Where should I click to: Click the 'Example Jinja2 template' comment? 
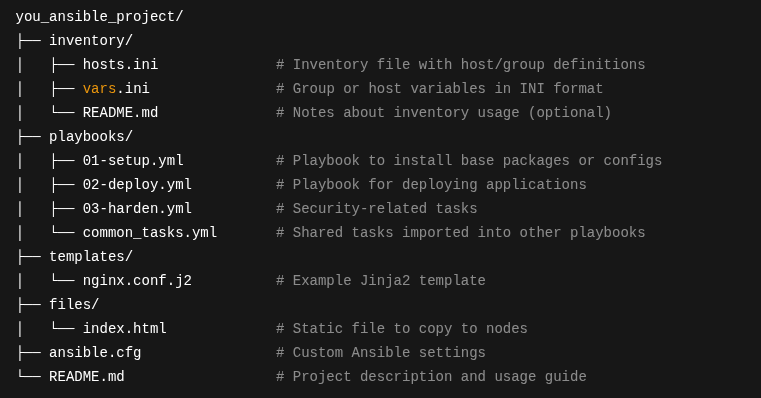[380, 281]
